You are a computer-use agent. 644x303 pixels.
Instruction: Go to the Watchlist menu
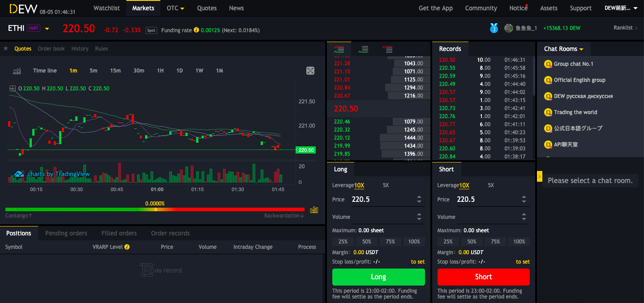pyautogui.click(x=107, y=8)
